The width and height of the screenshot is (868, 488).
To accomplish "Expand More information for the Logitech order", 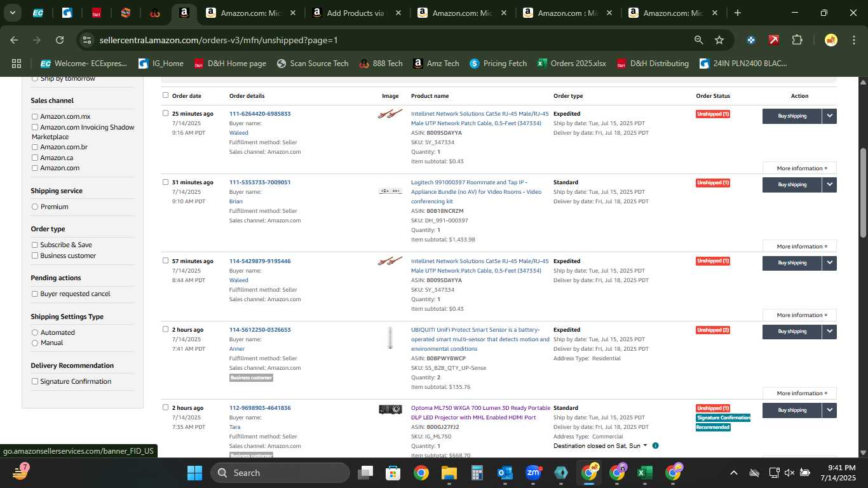I will (x=799, y=247).
